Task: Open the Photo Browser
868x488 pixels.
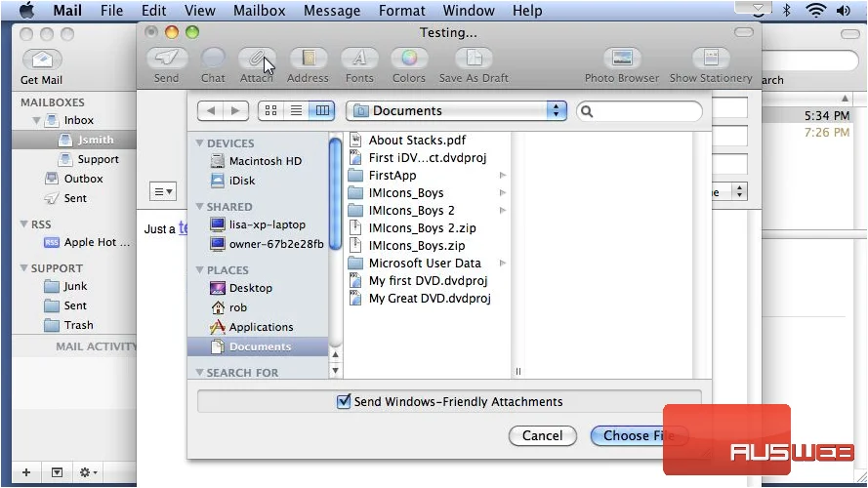Action: [622, 59]
